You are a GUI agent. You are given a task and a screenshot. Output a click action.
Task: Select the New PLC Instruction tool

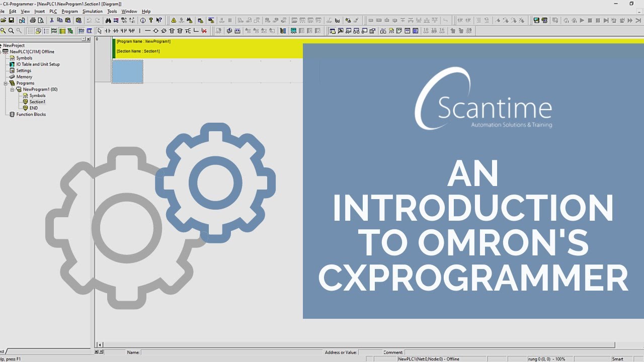pyautogui.click(x=172, y=31)
